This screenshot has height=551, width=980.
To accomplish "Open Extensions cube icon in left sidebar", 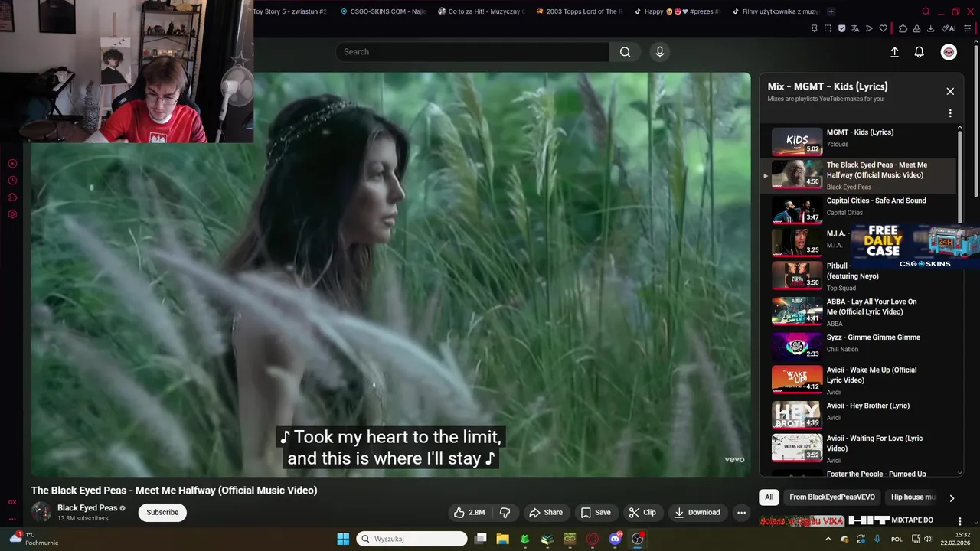I will point(12,197).
